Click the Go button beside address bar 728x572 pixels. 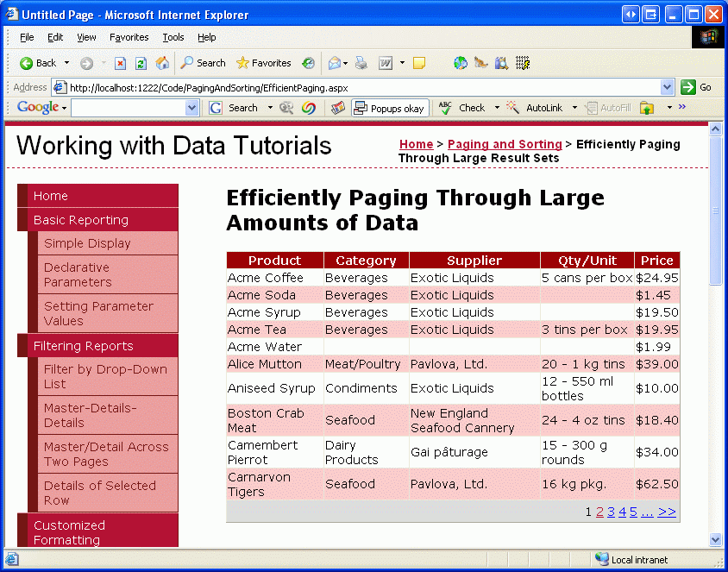point(697,87)
